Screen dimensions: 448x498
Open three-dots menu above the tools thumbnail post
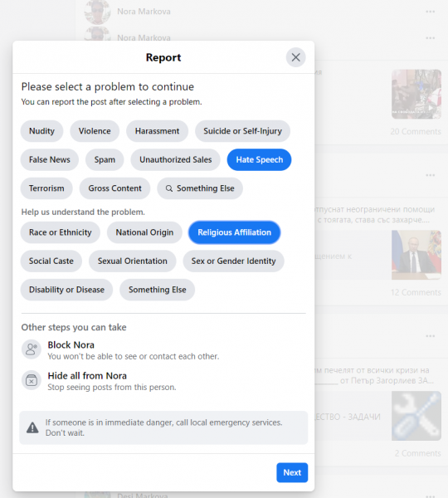pyautogui.click(x=431, y=336)
